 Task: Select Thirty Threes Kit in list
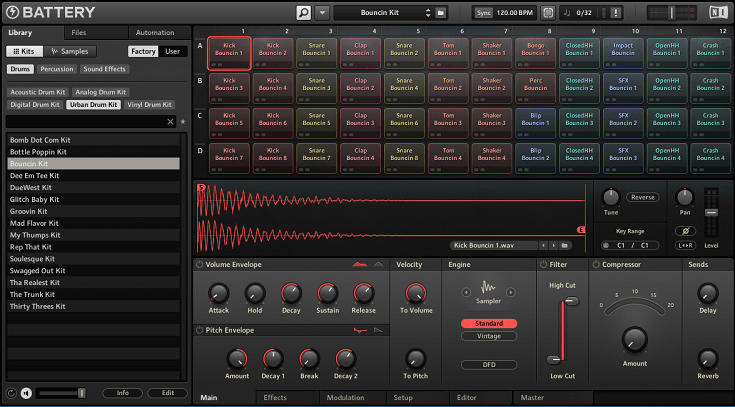[x=93, y=306]
